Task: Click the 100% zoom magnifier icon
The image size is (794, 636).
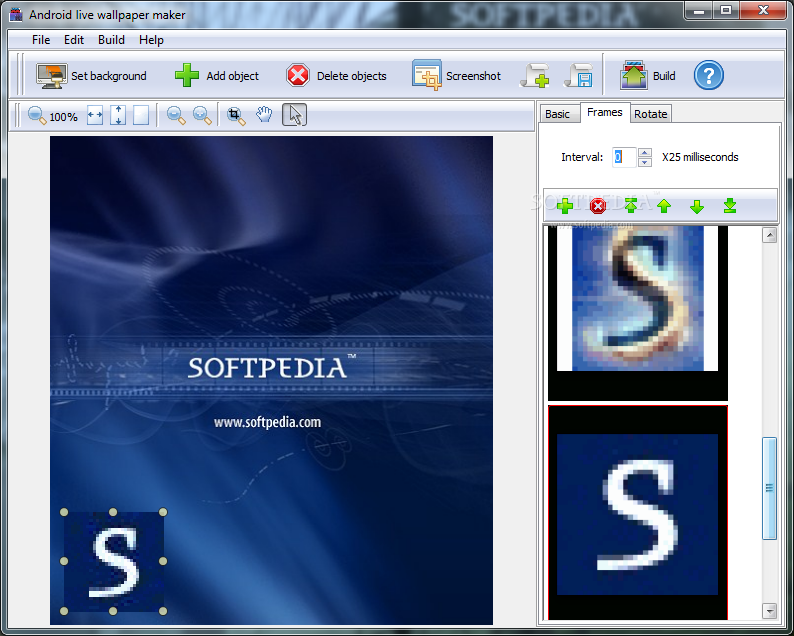Action: [37, 115]
